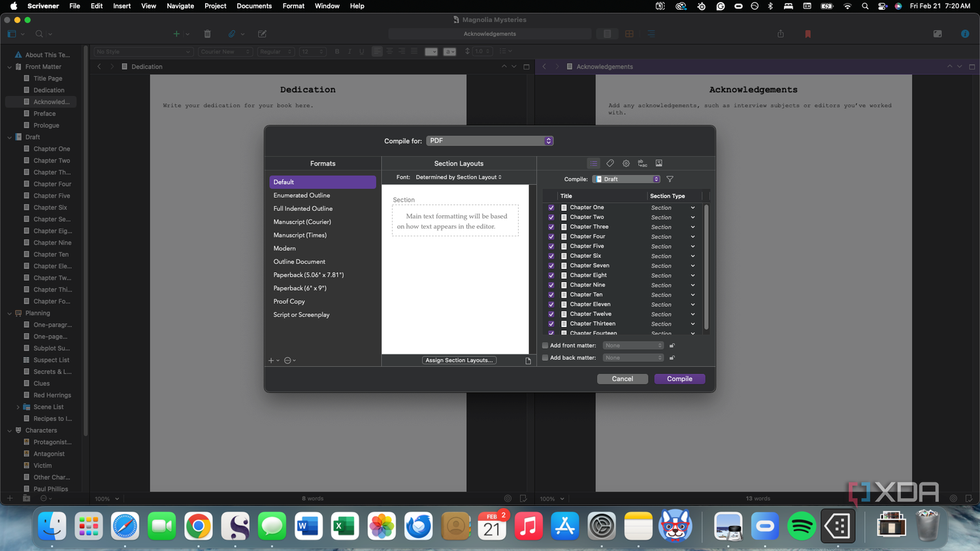Click the page icon beside Assign Section Layouts

tap(528, 360)
